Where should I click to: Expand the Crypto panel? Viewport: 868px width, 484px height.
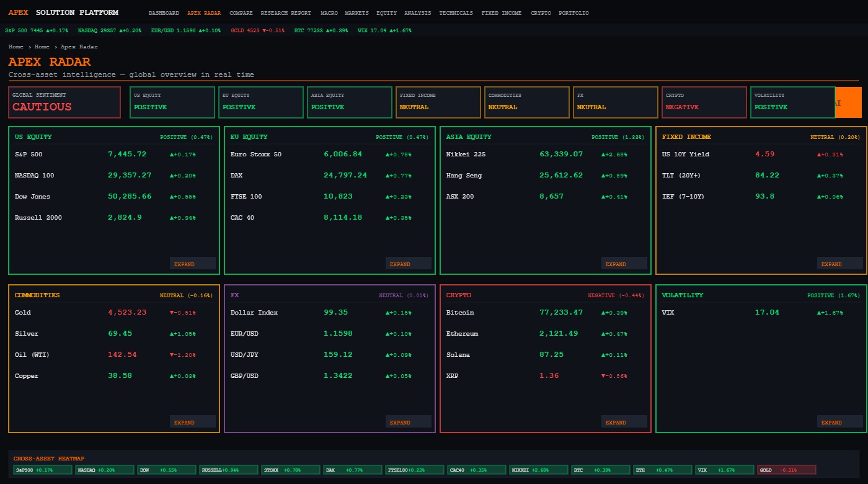(624, 422)
